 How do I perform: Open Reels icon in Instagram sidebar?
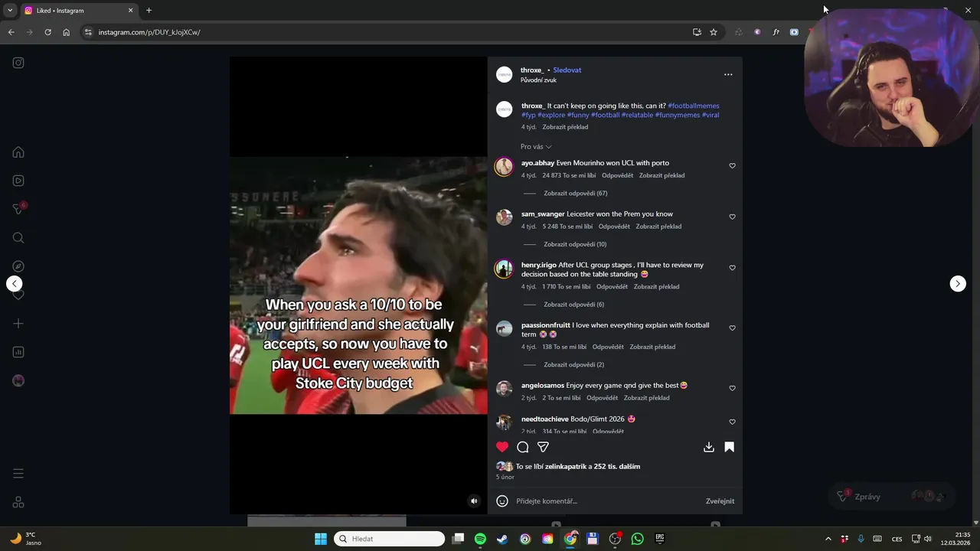point(18,181)
